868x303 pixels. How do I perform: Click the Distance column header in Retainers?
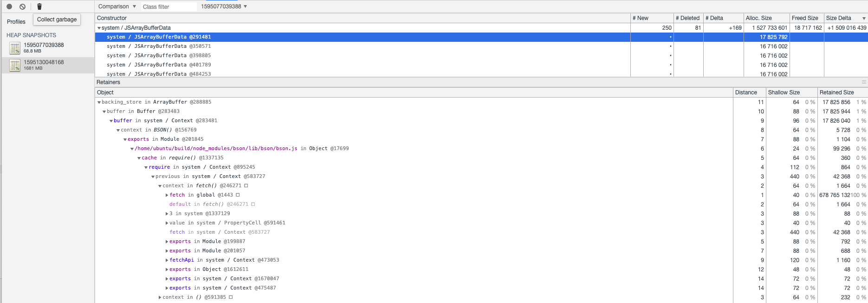click(749, 92)
